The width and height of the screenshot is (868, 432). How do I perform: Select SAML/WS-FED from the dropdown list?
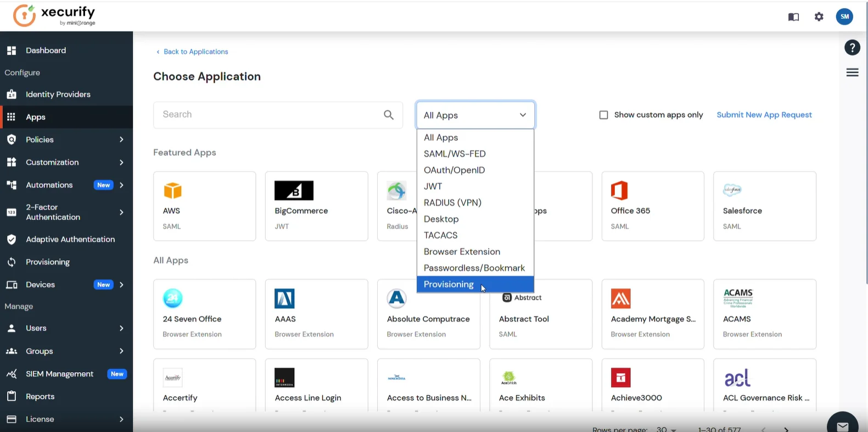click(x=475, y=154)
